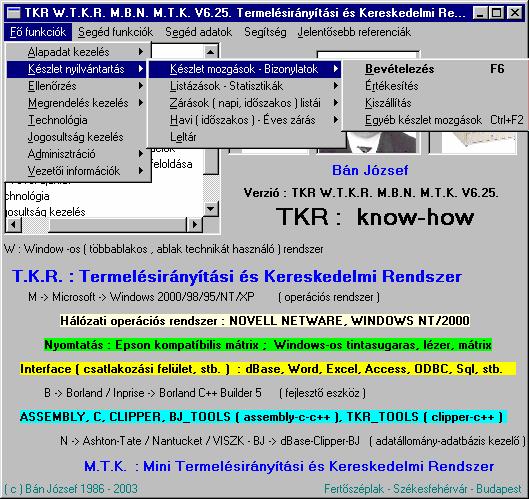
Task: Click the M.T.K. Mini Termelésirányítási heading
Action: pyautogui.click(x=289, y=466)
